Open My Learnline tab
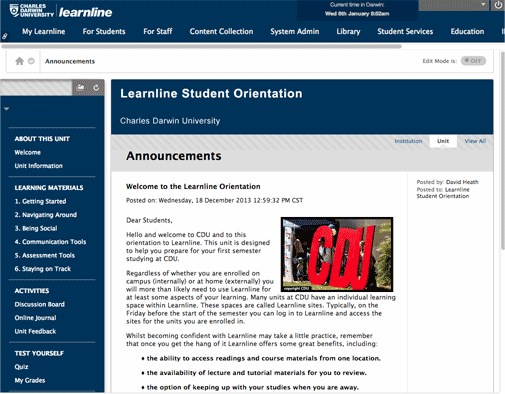This screenshot has width=505, height=394. point(44,31)
